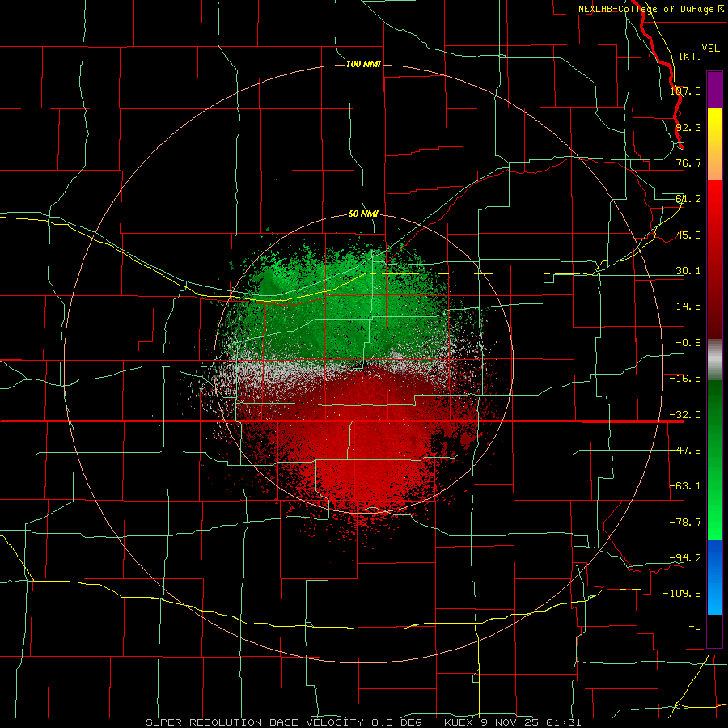
Task: Click the -0.9 velocity scale value
Action: pyautogui.click(x=688, y=343)
